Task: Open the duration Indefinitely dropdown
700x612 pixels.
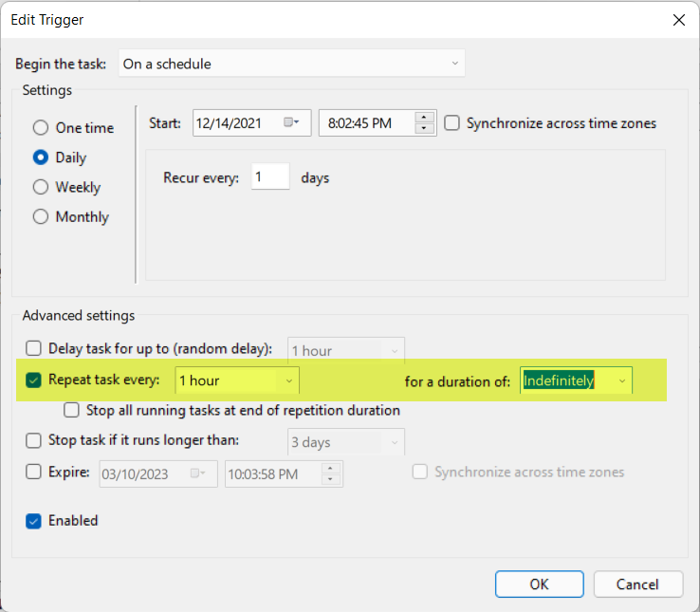Action: pos(621,380)
